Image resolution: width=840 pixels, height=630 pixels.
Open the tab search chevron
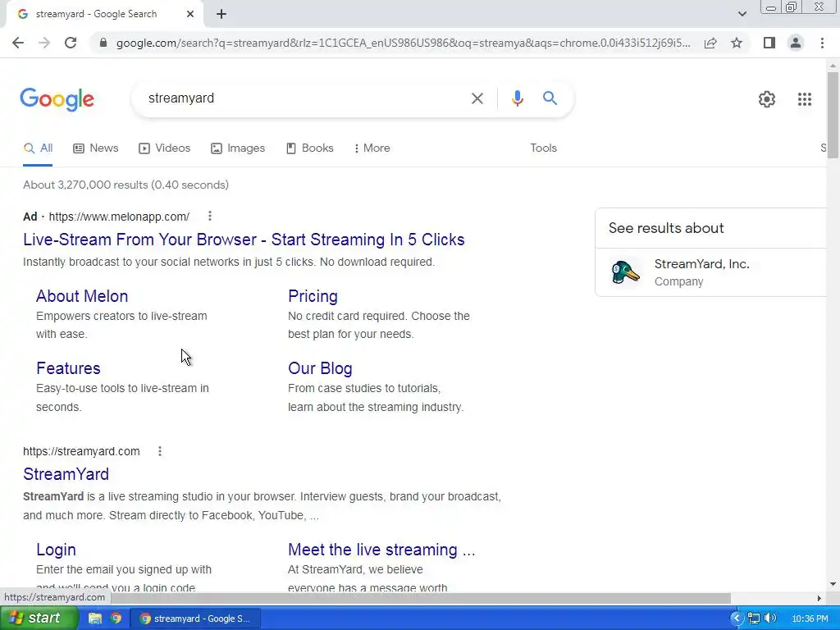point(742,14)
